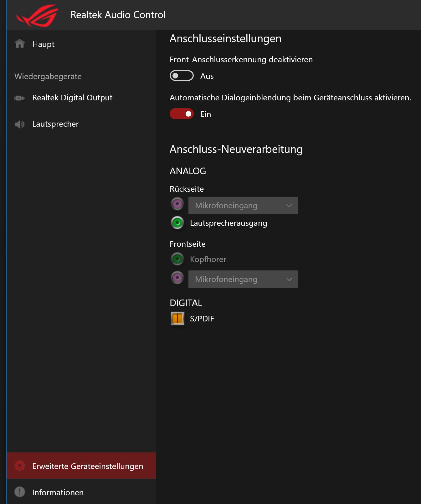This screenshot has height=504, width=421.
Task: Click the ROG logo in the header
Action: 37,15
